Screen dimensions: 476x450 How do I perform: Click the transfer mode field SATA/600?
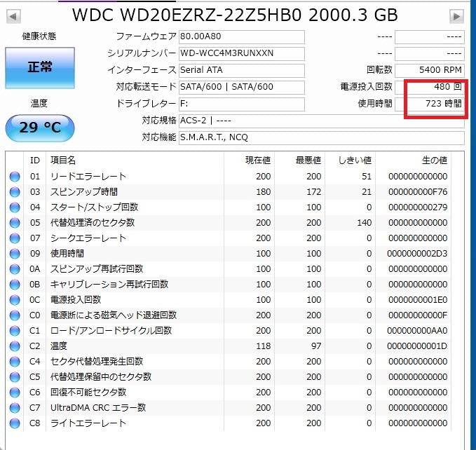coord(242,88)
